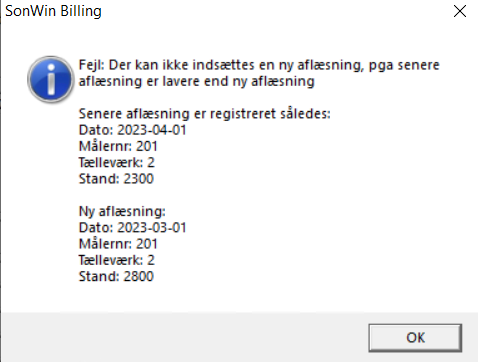Click the Tælleværk line under Ny aflæsning
478x362 pixels.
(117, 260)
